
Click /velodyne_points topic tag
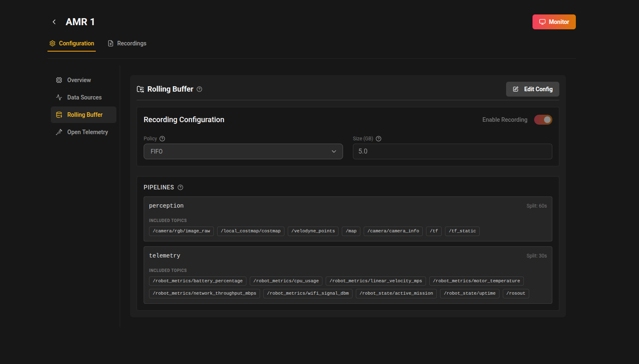(313, 231)
